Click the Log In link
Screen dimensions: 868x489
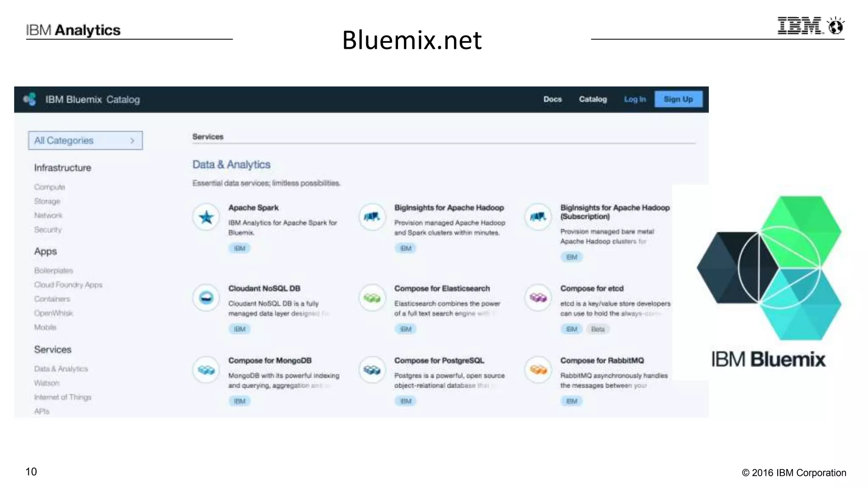click(x=634, y=99)
